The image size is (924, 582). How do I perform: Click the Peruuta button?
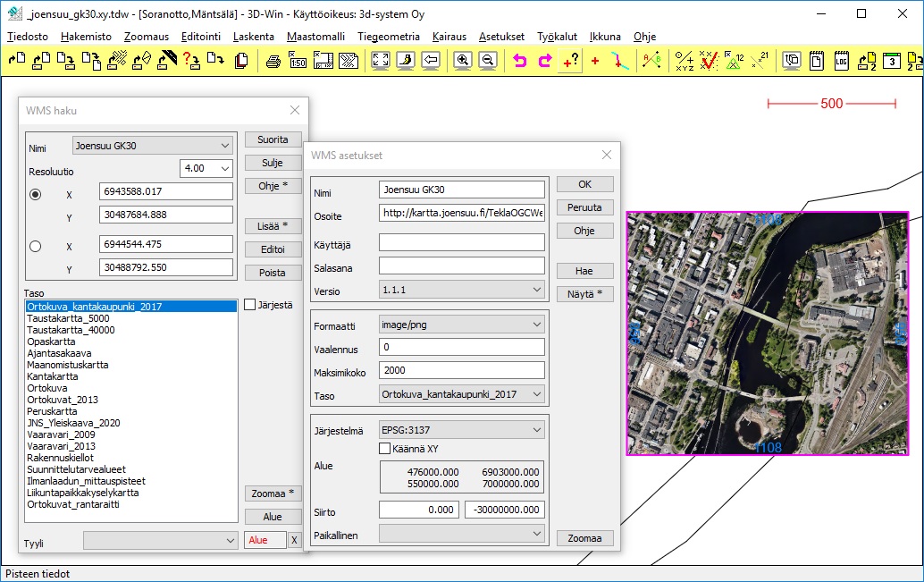click(584, 207)
